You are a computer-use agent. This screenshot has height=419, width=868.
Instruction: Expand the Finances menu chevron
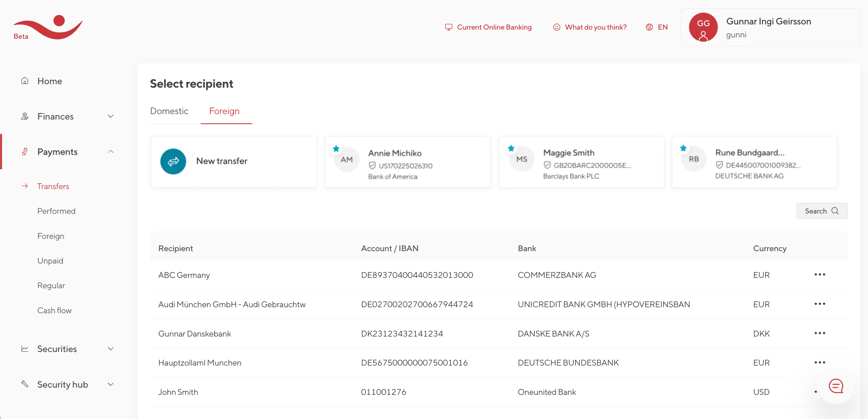coord(111,116)
